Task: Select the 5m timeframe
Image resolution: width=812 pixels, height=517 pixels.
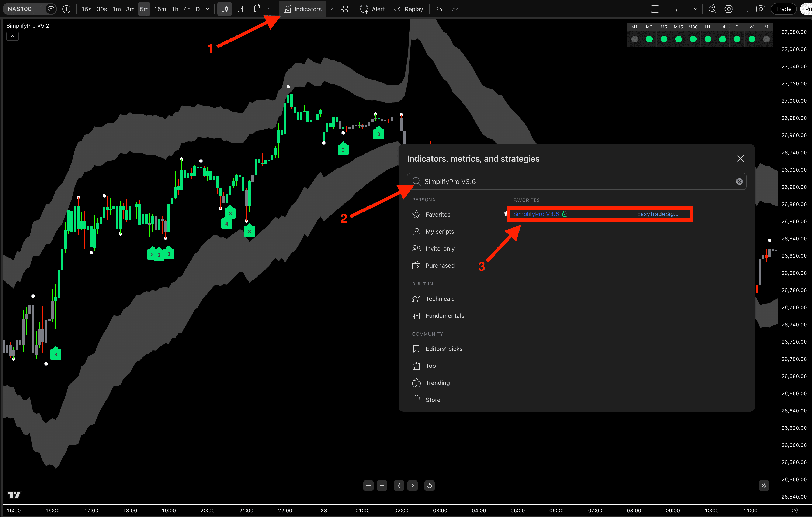Action: point(144,9)
